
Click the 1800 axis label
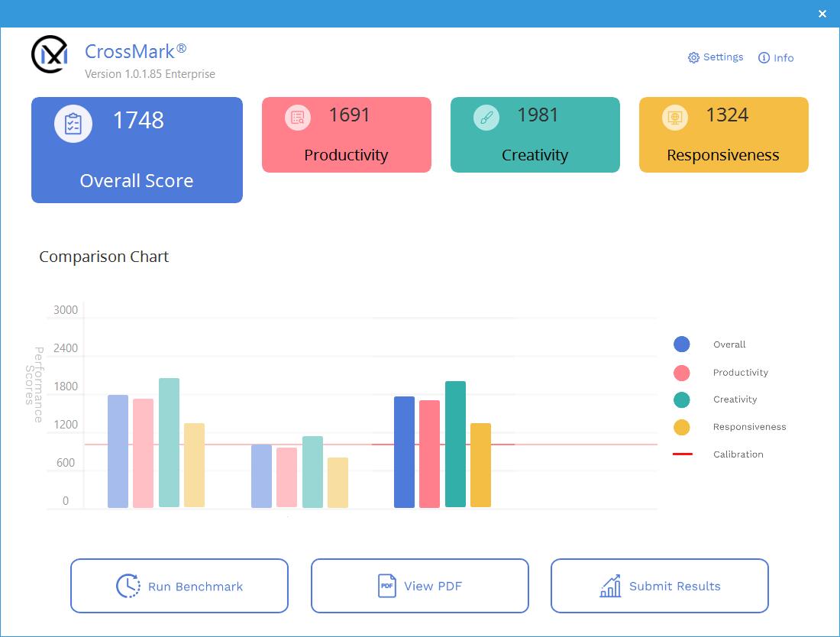pos(66,386)
